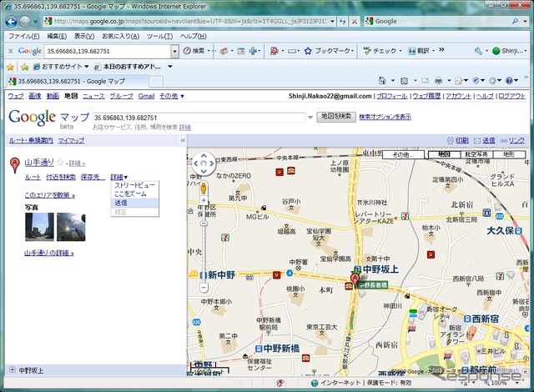Pan the map left with the arrow
The width and height of the screenshot is (534, 392).
pyautogui.click(x=196, y=163)
